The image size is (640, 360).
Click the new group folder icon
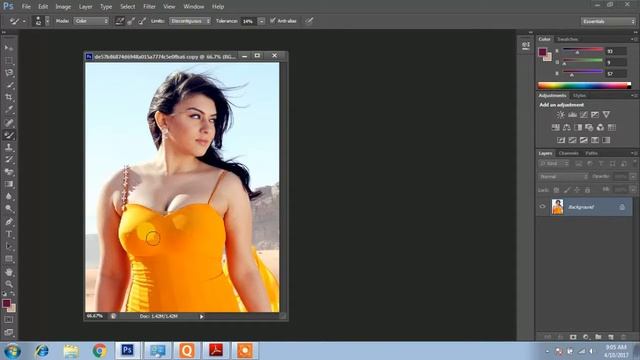(x=598, y=337)
